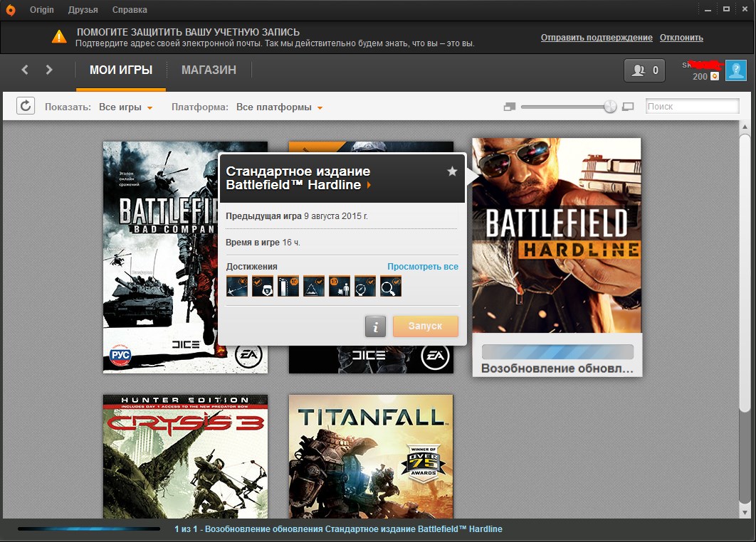Screen dimensions: 756x542
Task: Open the 'Друзья' menu
Action: point(83,10)
